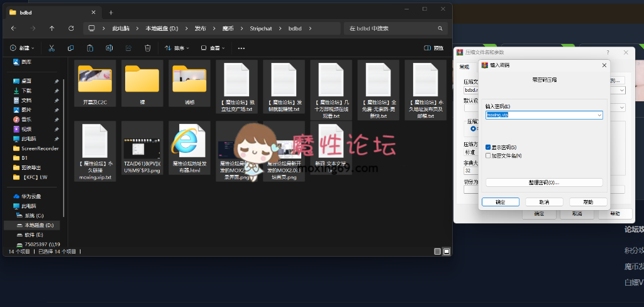Open the archive name dropdown in the archive dialog

pos(622,90)
